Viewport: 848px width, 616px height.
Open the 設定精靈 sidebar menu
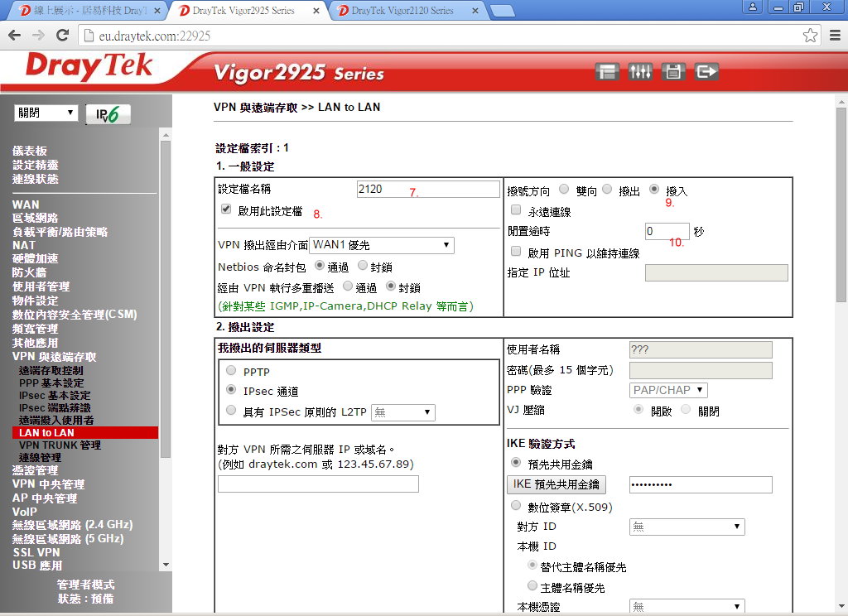[x=35, y=165]
